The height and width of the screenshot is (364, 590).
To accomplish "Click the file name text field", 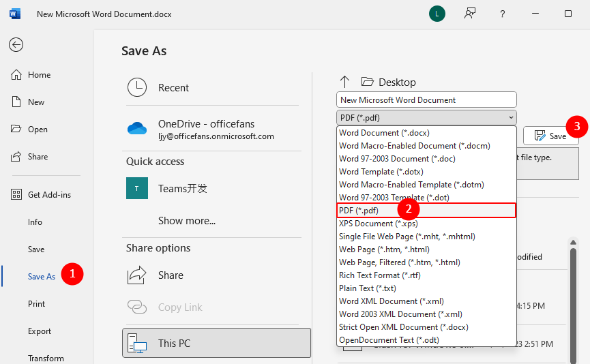I will coord(426,100).
